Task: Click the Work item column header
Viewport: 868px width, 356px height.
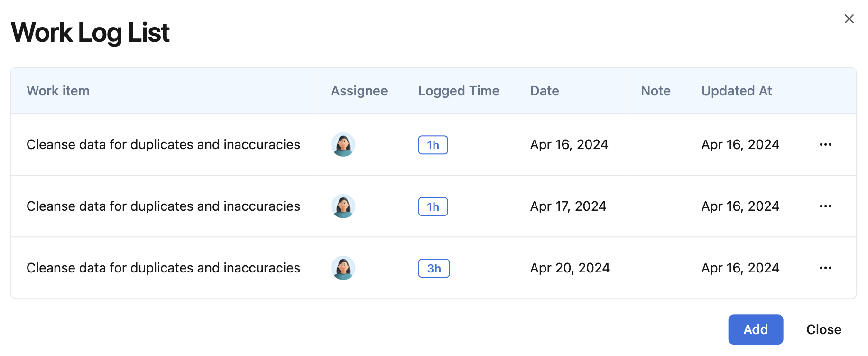Action: 58,91
